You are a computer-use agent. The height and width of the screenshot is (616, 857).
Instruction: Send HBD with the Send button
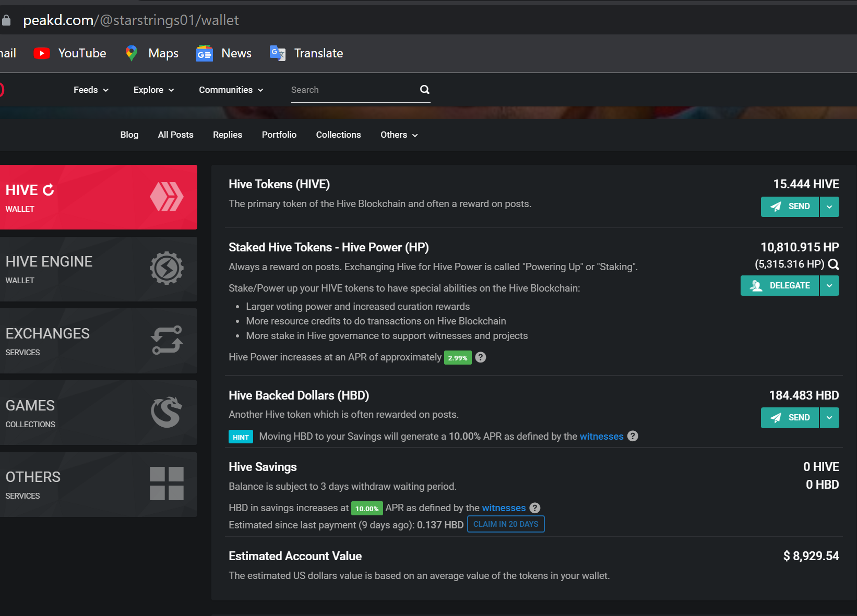coord(790,418)
